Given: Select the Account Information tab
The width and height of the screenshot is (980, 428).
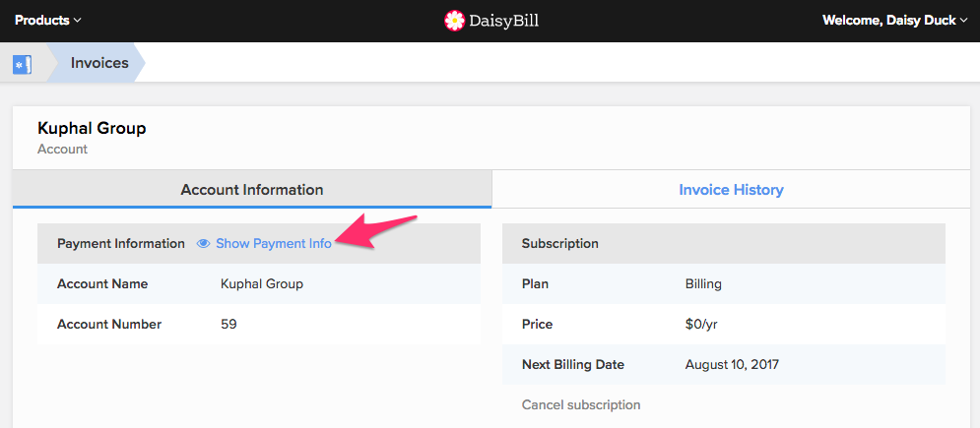Looking at the screenshot, I should coord(252,190).
